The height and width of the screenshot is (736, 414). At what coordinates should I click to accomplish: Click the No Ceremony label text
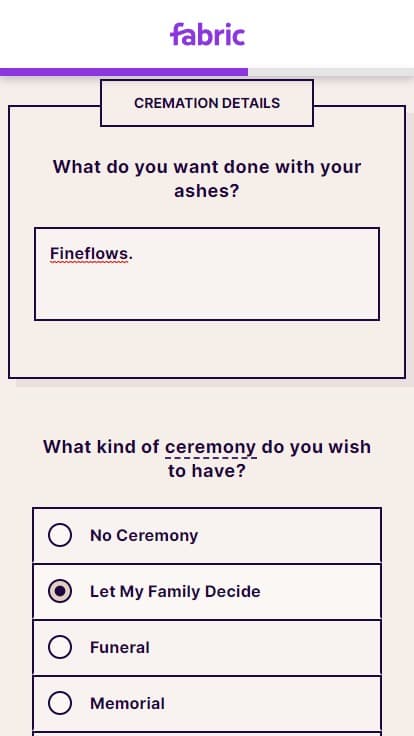[144, 535]
